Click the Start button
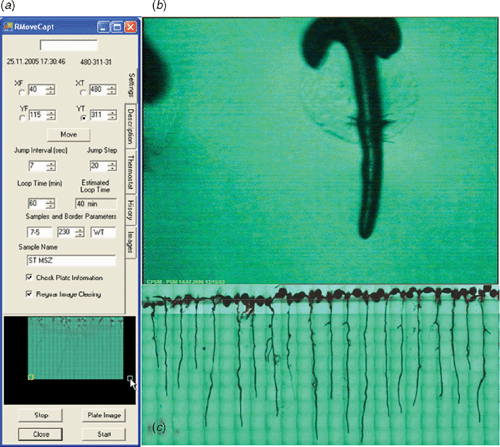 [x=104, y=434]
